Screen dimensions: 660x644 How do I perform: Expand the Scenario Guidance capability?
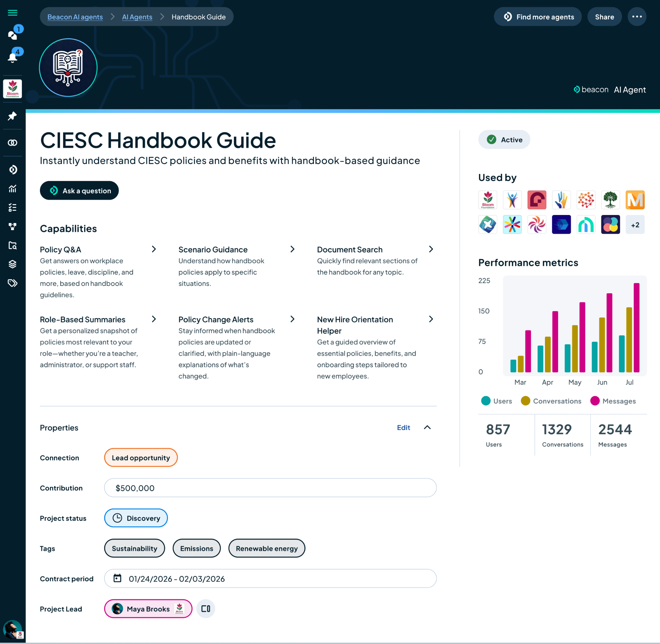(x=293, y=249)
